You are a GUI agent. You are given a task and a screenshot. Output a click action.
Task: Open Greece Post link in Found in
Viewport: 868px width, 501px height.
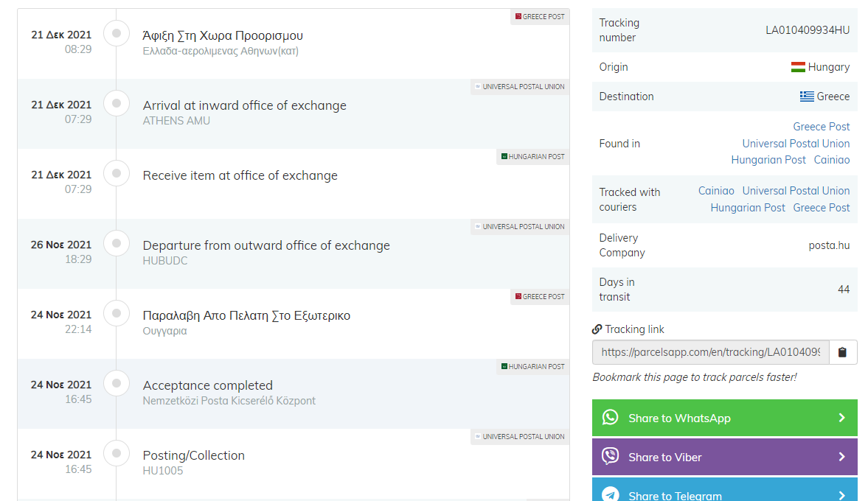click(821, 127)
